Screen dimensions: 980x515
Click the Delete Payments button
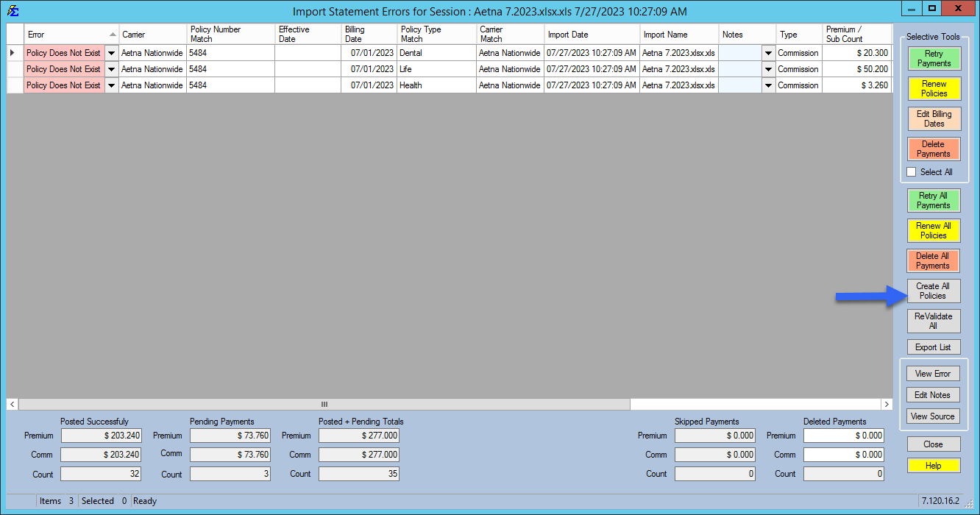point(934,149)
